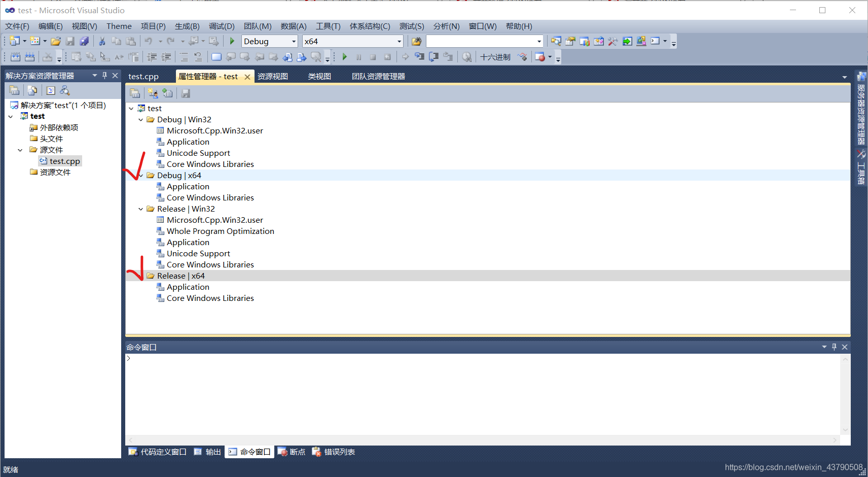Collapse the 源文件 folder
Viewport: 868px width, 477px height.
[20, 150]
